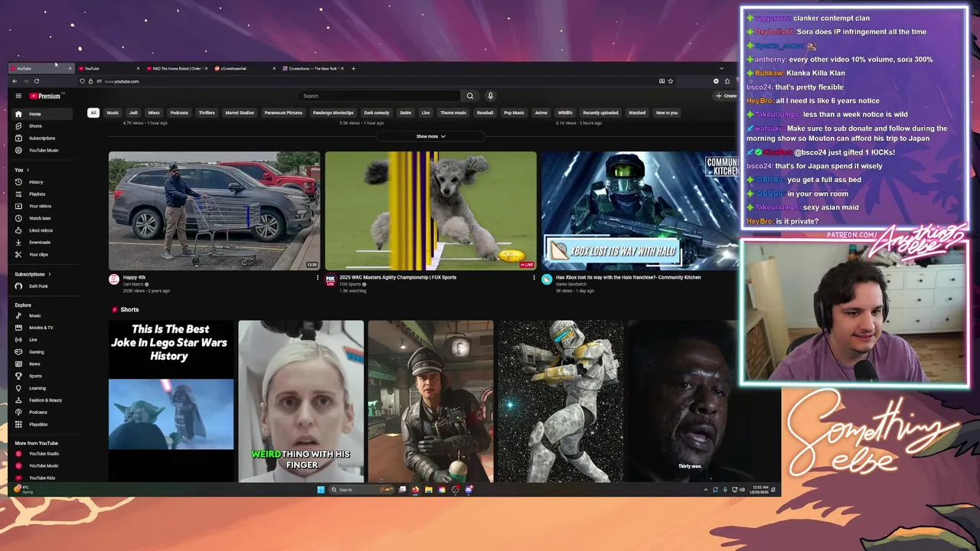Open Playlists in the sidebar
The height and width of the screenshot is (551, 980).
click(43, 194)
